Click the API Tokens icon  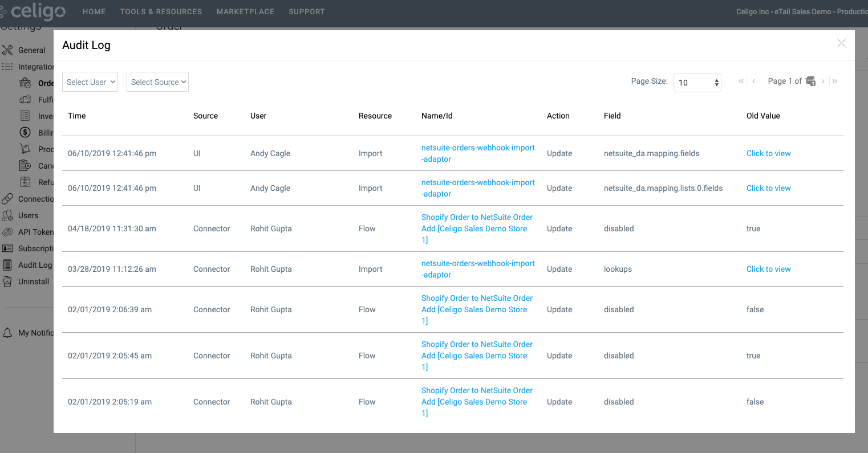8,231
